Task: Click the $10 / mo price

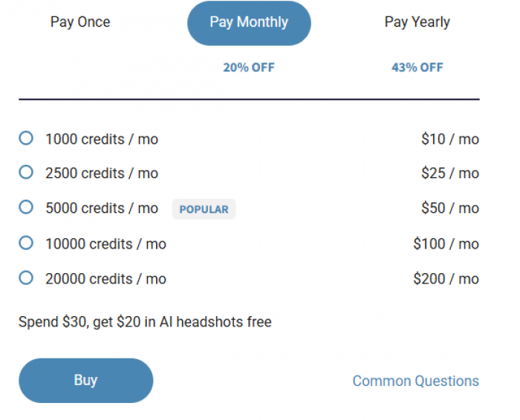Action: [x=449, y=139]
